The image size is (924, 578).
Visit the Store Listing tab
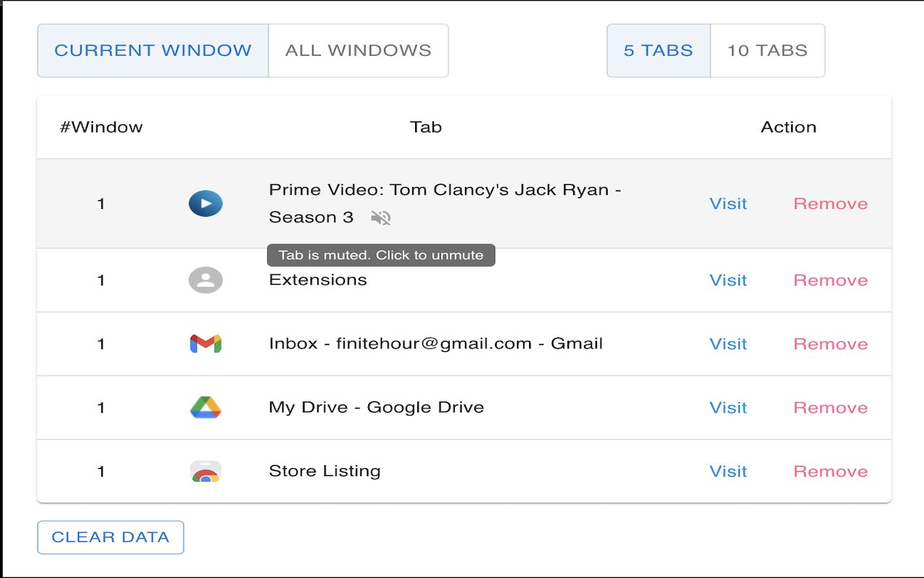(728, 470)
